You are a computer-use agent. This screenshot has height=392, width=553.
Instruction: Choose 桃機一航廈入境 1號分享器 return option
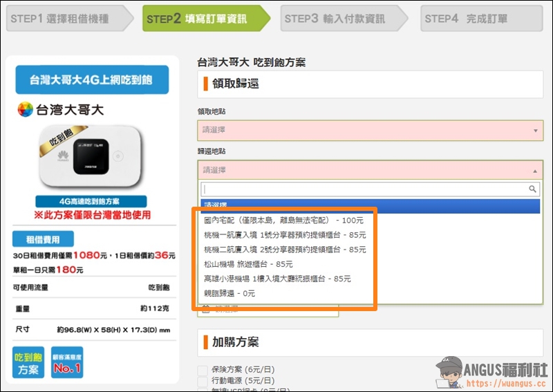(x=285, y=235)
